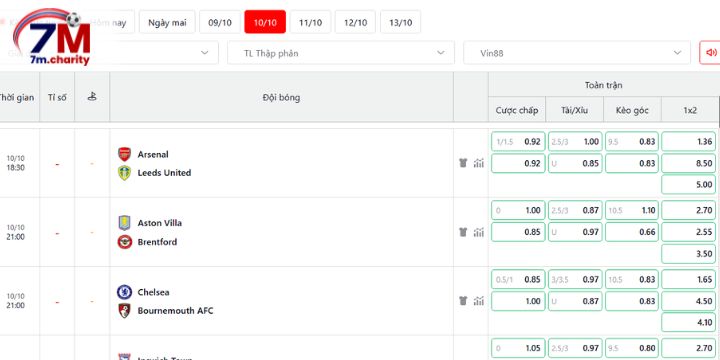
Task: Select Aston Villa match draw odds 3.50
Action: click(689, 253)
